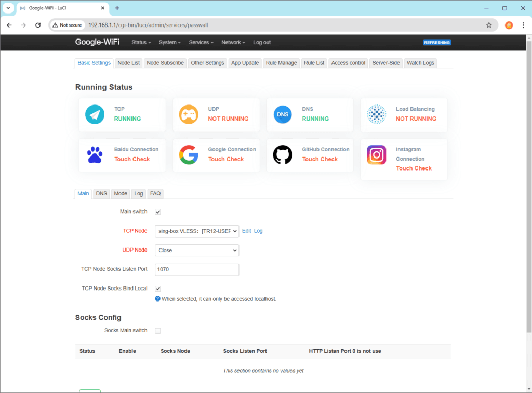
Task: Click the Log out link
Action: (x=262, y=43)
